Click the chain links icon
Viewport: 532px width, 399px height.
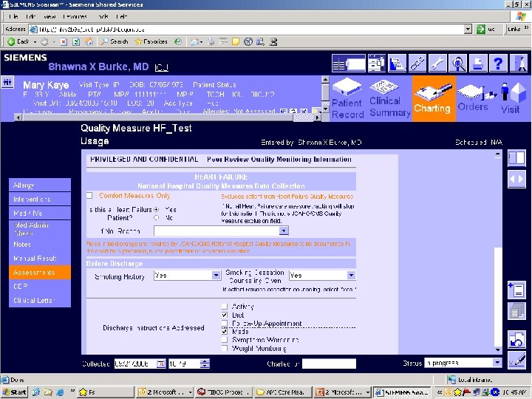tap(417, 63)
